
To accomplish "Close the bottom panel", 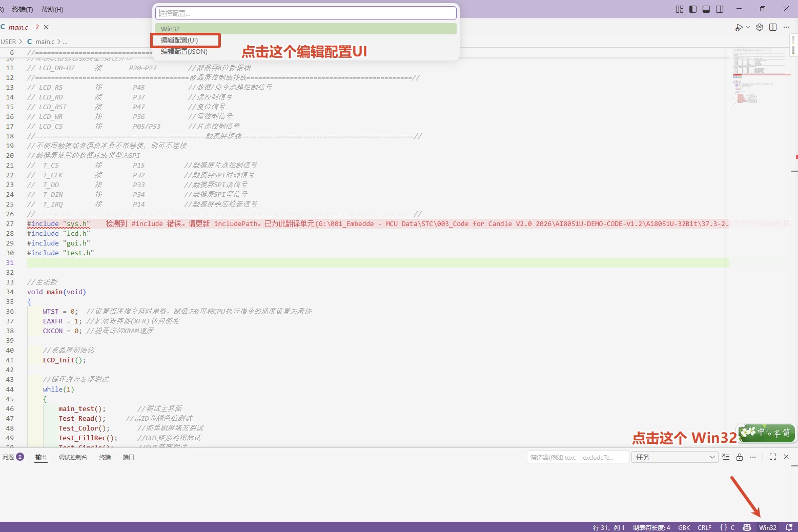I will point(786,457).
